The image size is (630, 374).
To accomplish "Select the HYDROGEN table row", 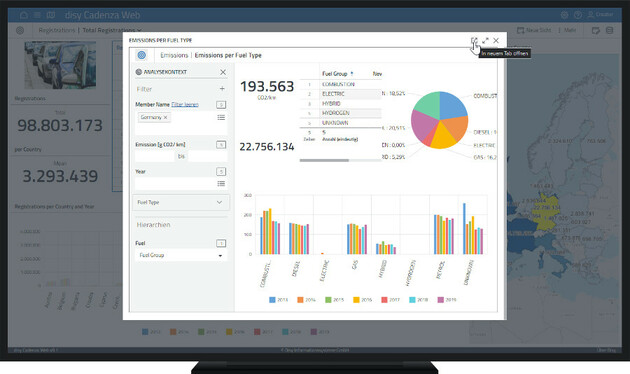I will 341,113.
